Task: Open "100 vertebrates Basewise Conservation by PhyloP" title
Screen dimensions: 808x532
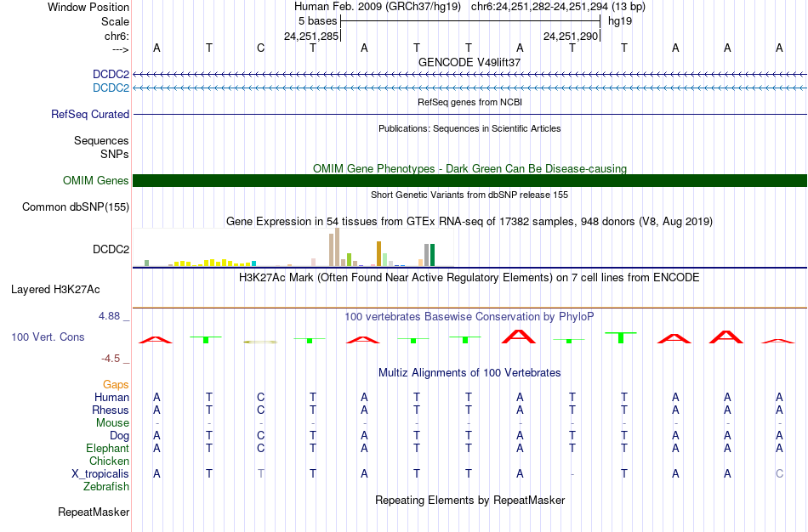Action: [469, 317]
